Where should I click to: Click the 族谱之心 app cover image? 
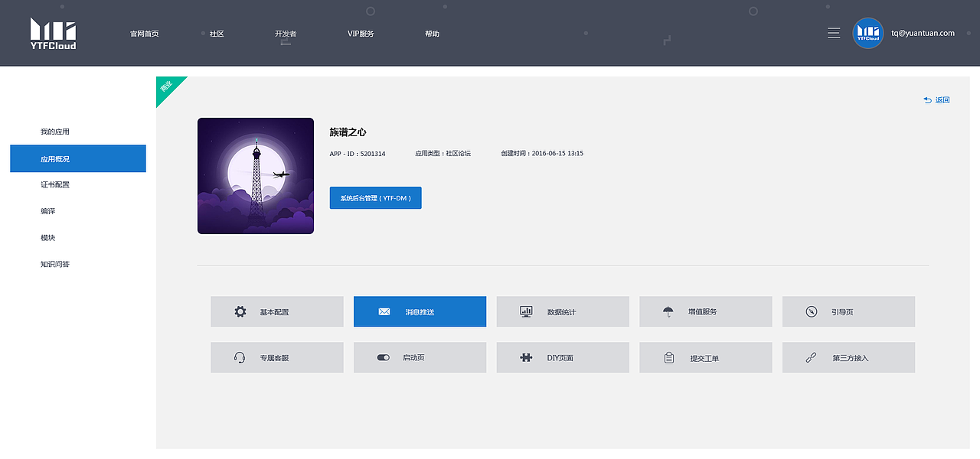point(256,175)
